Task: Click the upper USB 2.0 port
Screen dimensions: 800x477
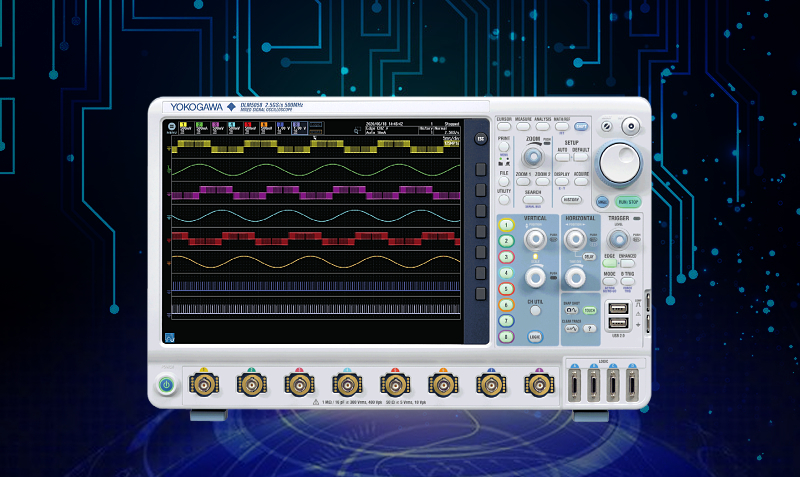Action: (618, 309)
